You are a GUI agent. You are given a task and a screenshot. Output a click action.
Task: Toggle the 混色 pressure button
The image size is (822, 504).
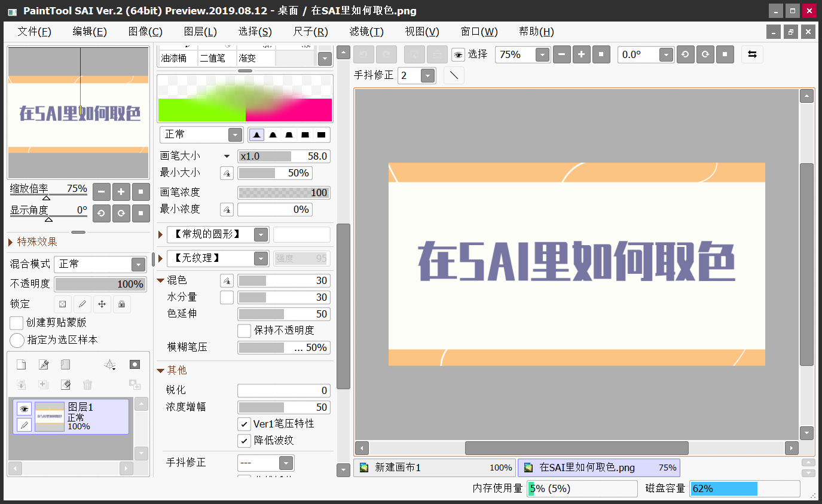[227, 280]
